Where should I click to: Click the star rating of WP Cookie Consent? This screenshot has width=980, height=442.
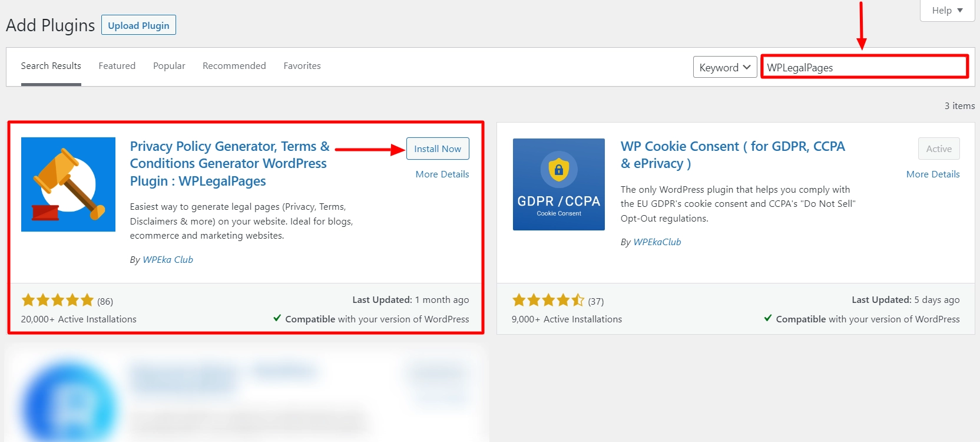[548, 301]
